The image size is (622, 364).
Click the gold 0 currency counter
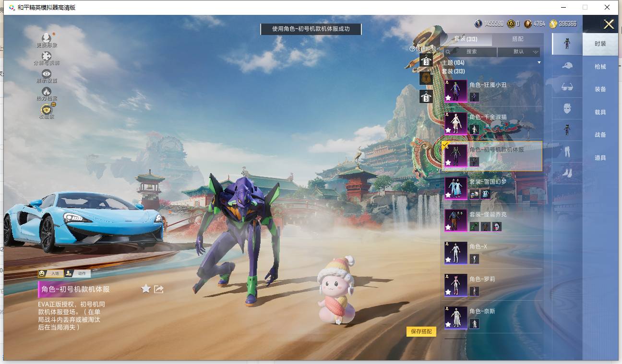(514, 23)
